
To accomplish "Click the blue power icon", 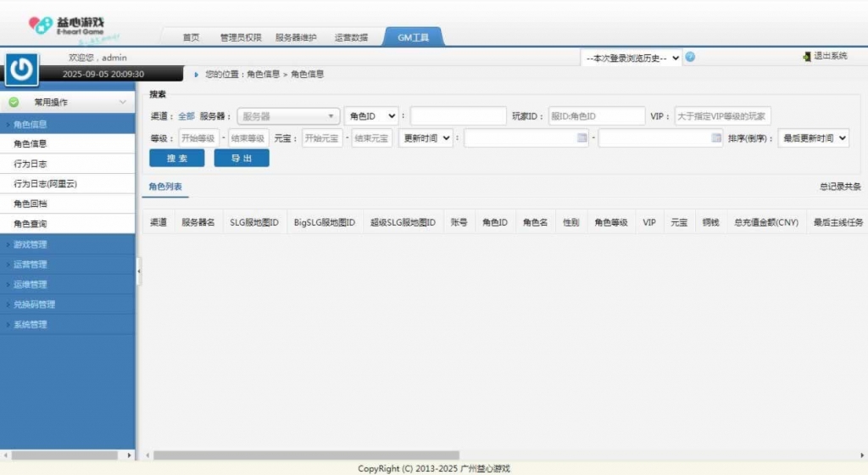I will (x=22, y=70).
